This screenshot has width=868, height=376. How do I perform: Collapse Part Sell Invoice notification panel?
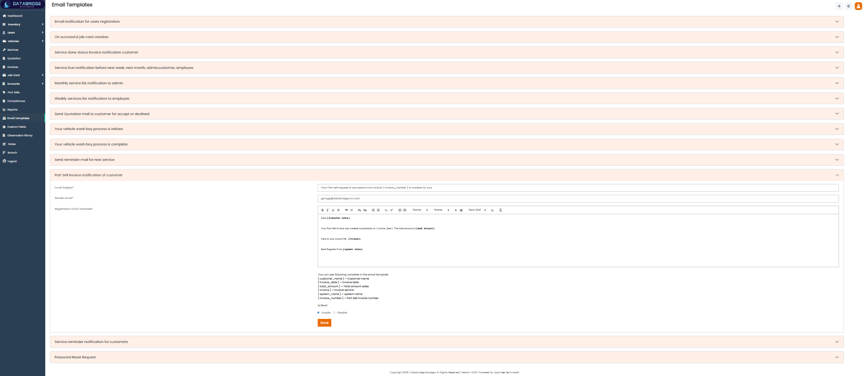pos(447,175)
